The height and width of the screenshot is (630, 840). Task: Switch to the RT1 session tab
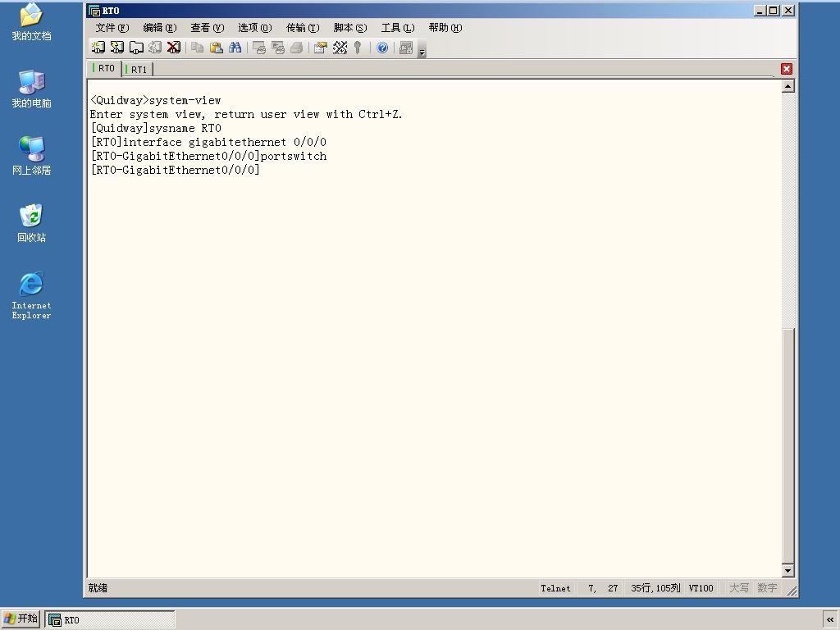(138, 70)
